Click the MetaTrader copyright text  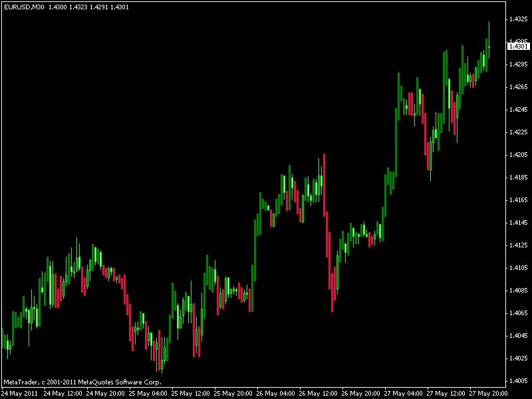click(82, 382)
